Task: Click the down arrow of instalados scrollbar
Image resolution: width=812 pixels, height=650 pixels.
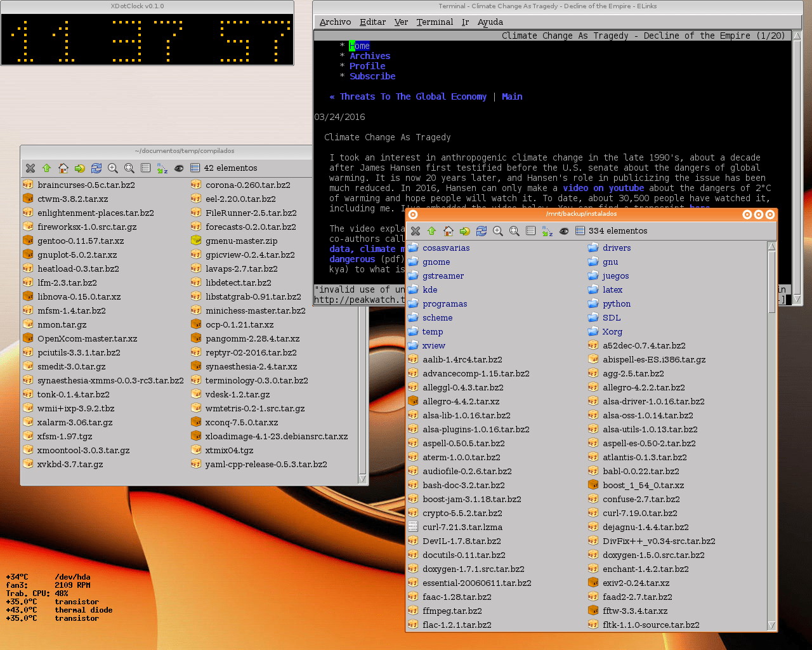Action: [771, 625]
